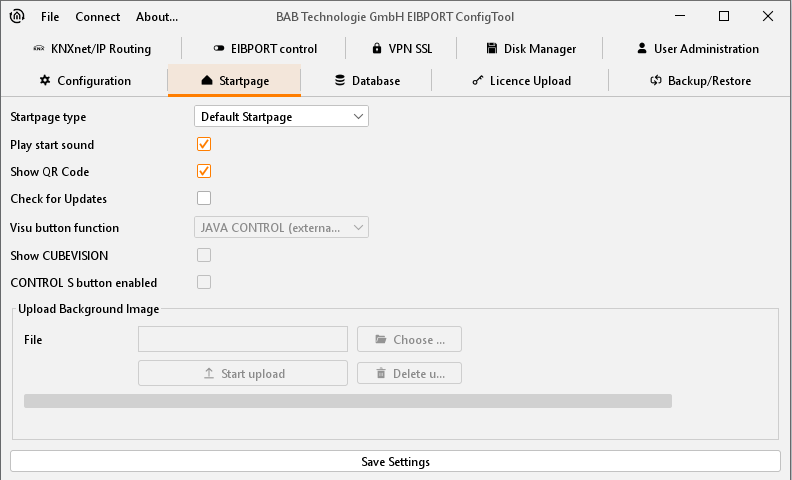Screen dimensions: 792x480
Task: Open the Connect menu
Action: 97,17
